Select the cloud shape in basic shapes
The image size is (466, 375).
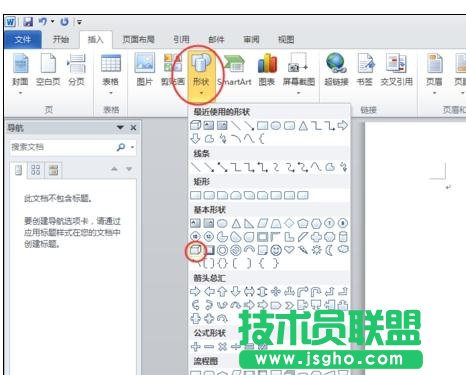click(x=343, y=249)
